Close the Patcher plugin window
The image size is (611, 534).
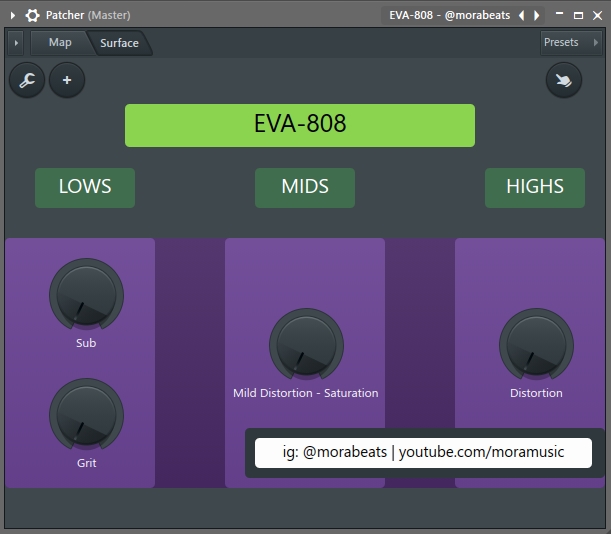click(x=597, y=15)
